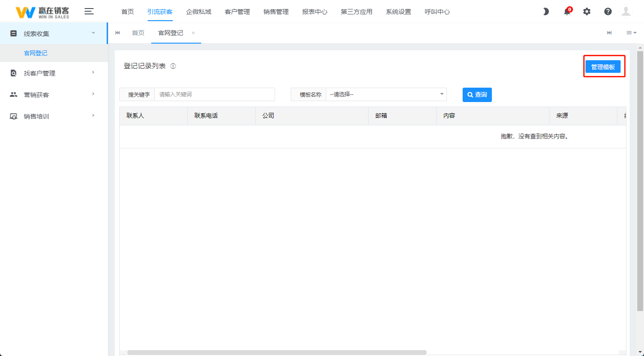Open 引流获客 top menu

pyautogui.click(x=160, y=12)
